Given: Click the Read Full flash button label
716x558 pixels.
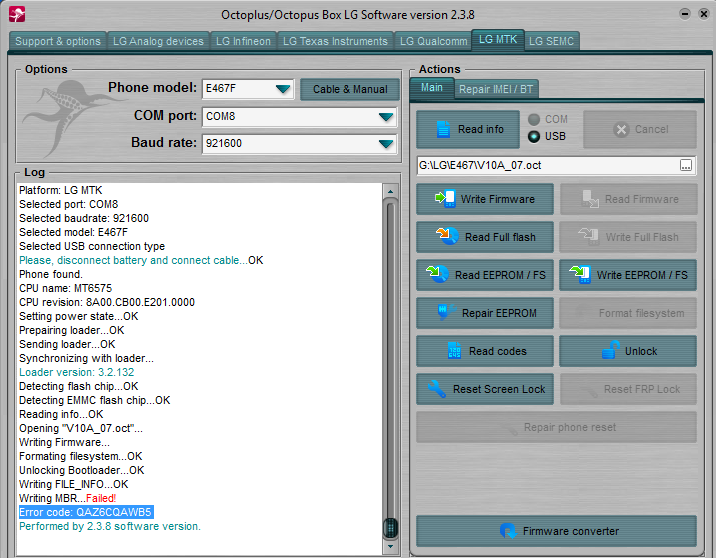Looking at the screenshot, I should (500, 237).
